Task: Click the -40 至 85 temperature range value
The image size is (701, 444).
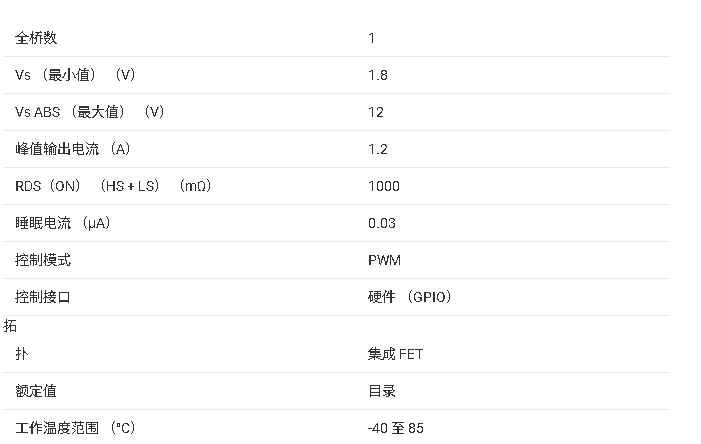Action: [x=396, y=428]
